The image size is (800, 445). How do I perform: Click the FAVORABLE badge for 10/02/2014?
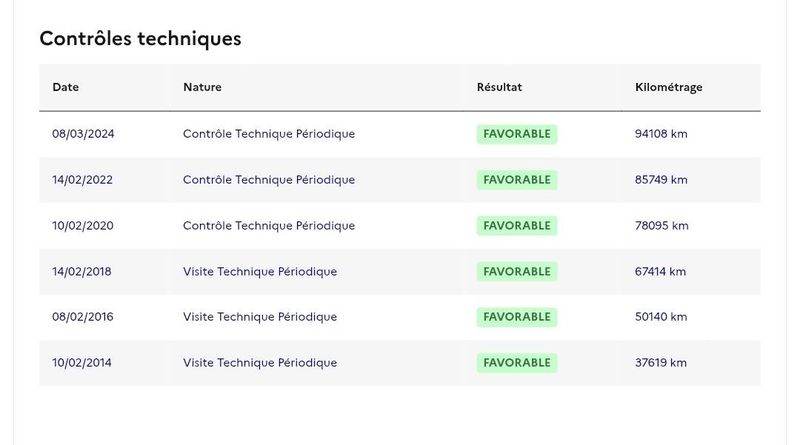tap(517, 363)
